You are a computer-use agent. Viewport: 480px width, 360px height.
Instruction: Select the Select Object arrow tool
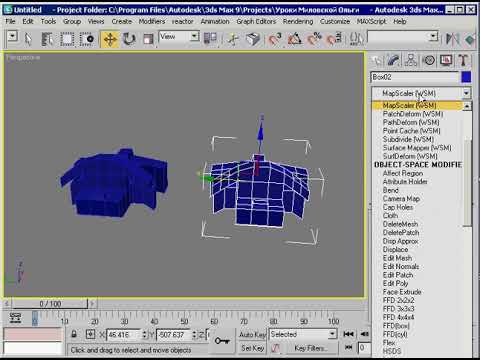click(x=28, y=39)
